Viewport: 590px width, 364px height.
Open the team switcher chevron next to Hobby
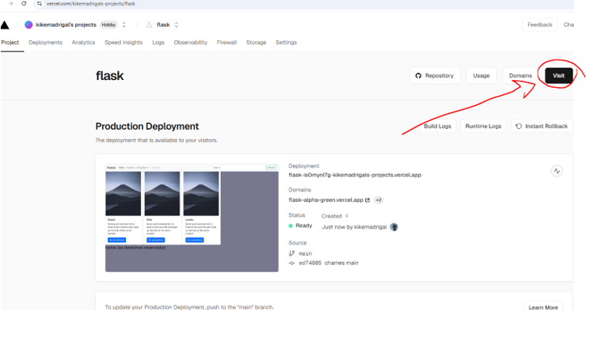[x=124, y=25]
